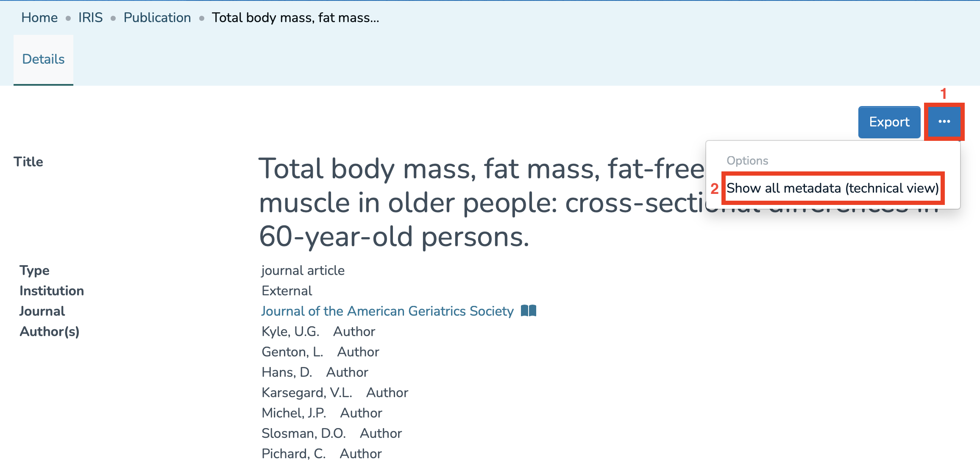Click author name Karsegard, V.L.
Viewport: 980px width, 465px height.
(x=307, y=392)
